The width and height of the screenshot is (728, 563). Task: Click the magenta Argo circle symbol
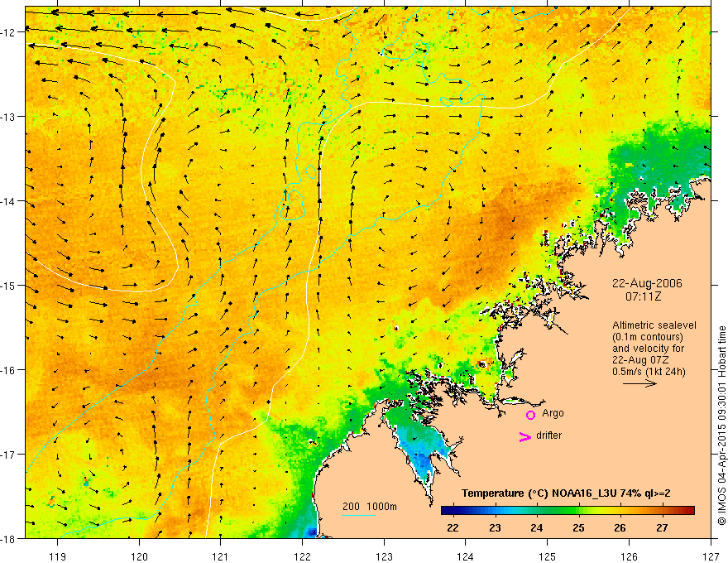click(530, 415)
